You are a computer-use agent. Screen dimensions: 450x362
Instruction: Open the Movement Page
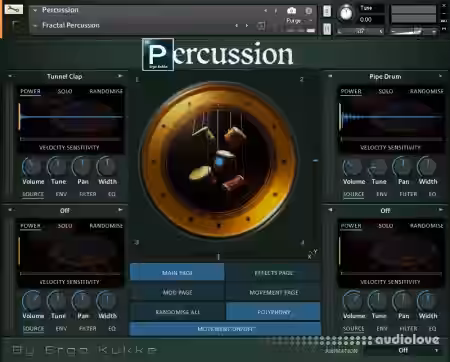pyautogui.click(x=273, y=292)
